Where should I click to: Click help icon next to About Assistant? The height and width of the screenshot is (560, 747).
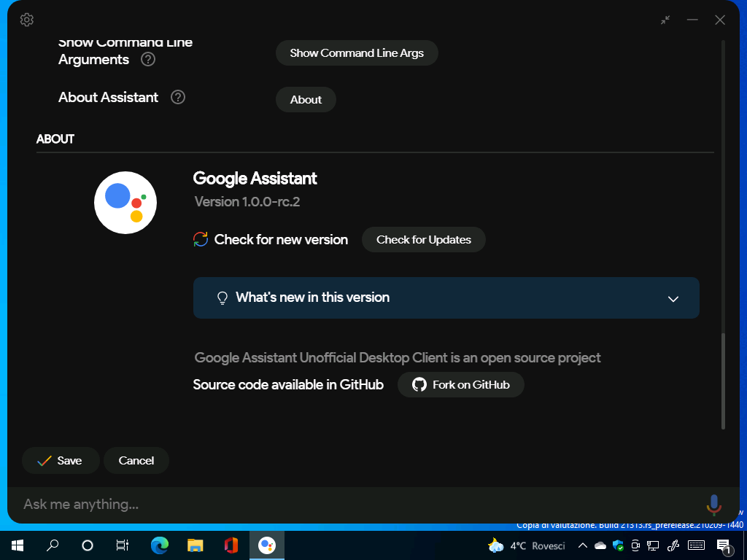[178, 97]
